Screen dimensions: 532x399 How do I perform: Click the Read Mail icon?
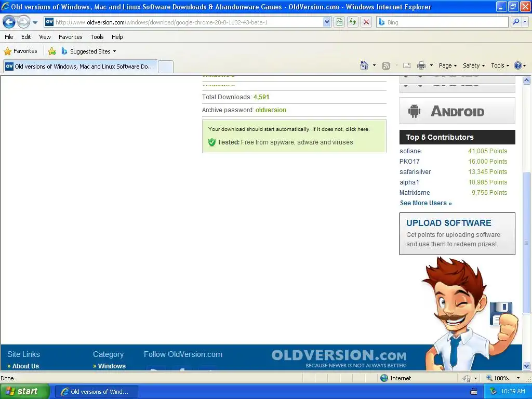(x=407, y=65)
